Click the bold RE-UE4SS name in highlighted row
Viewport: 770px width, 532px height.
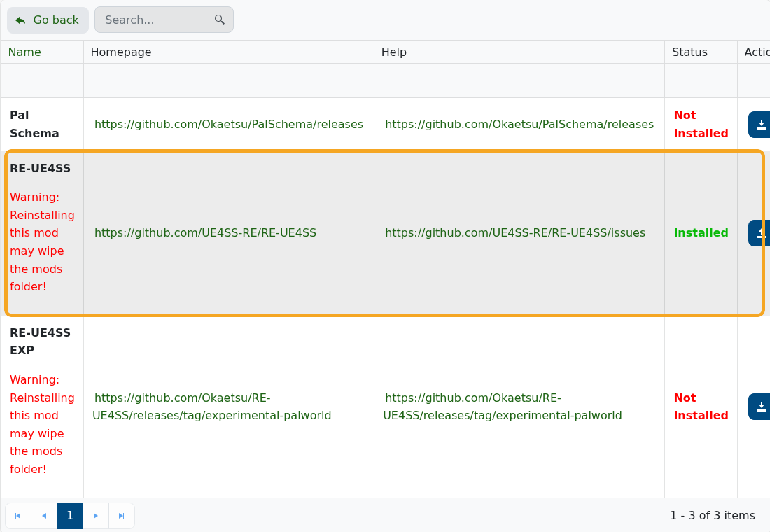[x=41, y=168]
